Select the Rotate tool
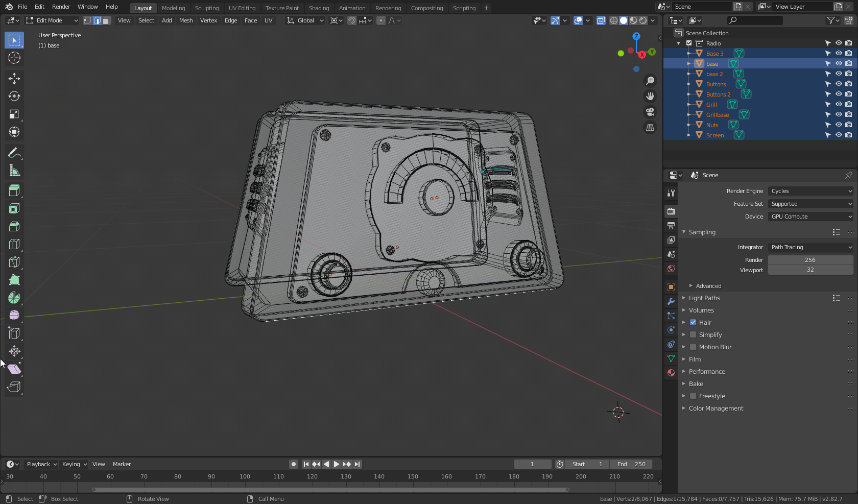The height and width of the screenshot is (504, 858). click(14, 96)
